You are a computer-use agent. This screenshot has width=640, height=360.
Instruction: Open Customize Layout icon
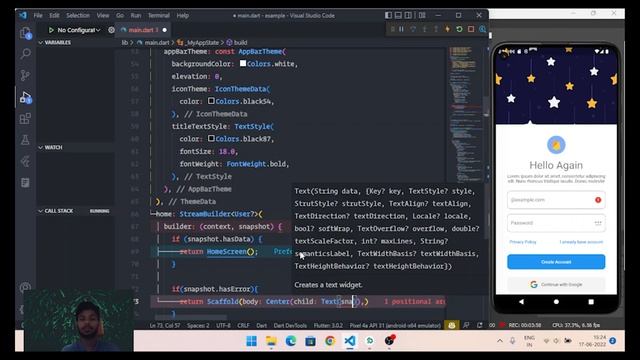(422, 15)
